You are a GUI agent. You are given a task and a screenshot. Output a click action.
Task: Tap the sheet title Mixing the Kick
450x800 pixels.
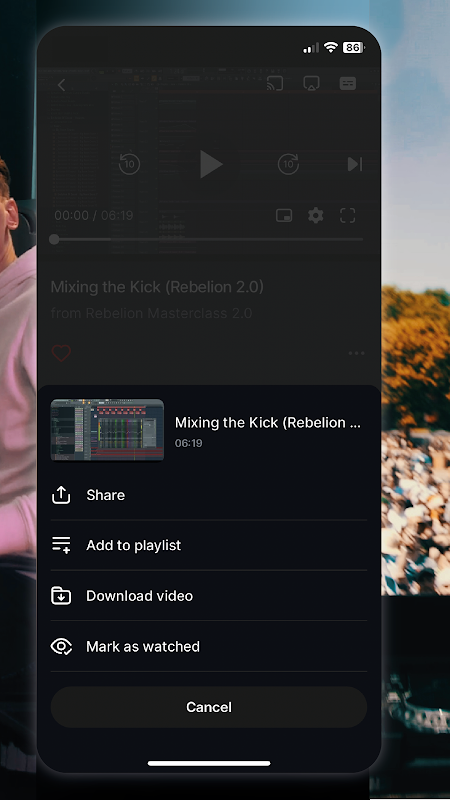coord(268,422)
